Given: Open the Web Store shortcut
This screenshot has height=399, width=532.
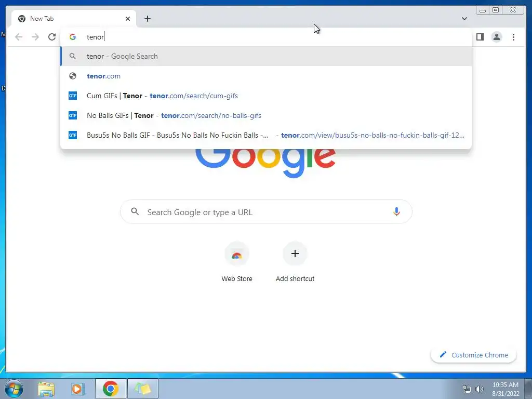Looking at the screenshot, I should (x=237, y=262).
